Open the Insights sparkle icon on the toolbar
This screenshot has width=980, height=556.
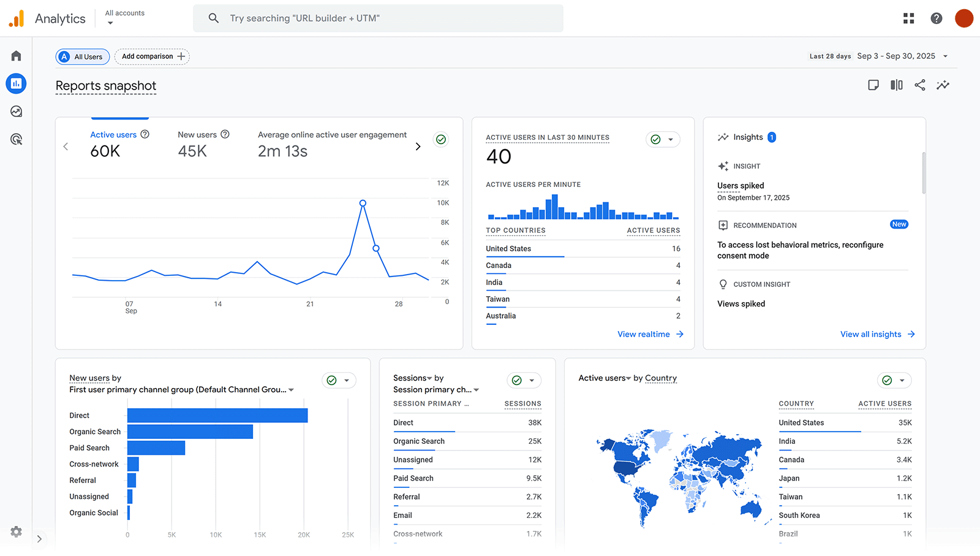click(x=943, y=85)
